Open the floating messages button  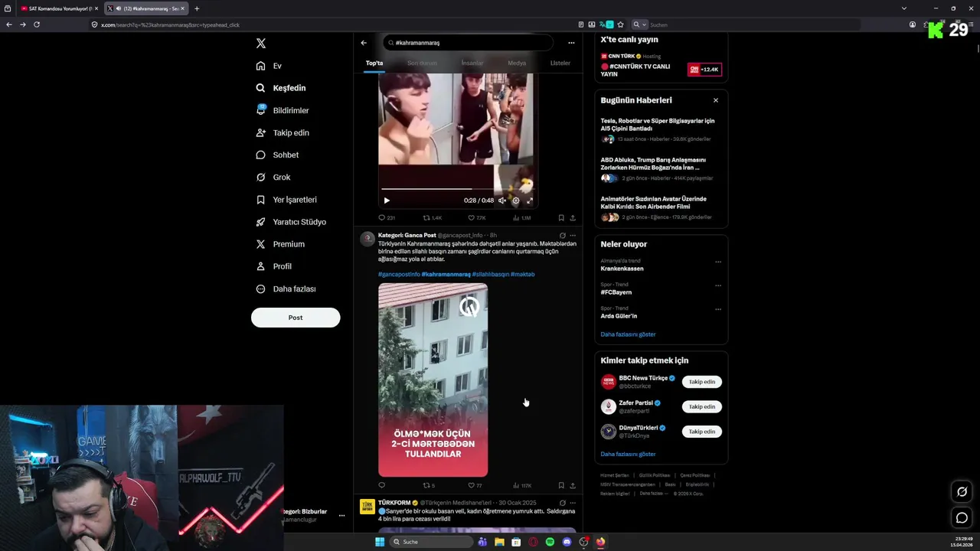962,518
